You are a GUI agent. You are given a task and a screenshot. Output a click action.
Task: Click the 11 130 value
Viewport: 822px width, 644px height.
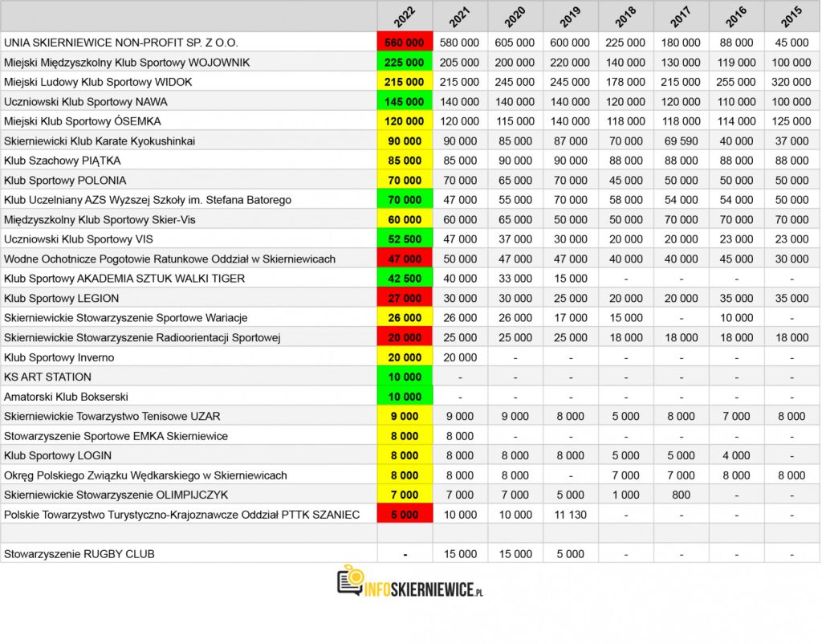571,515
